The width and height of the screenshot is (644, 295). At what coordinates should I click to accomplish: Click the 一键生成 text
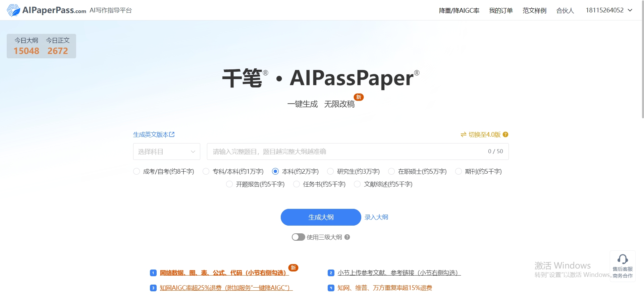(x=303, y=104)
